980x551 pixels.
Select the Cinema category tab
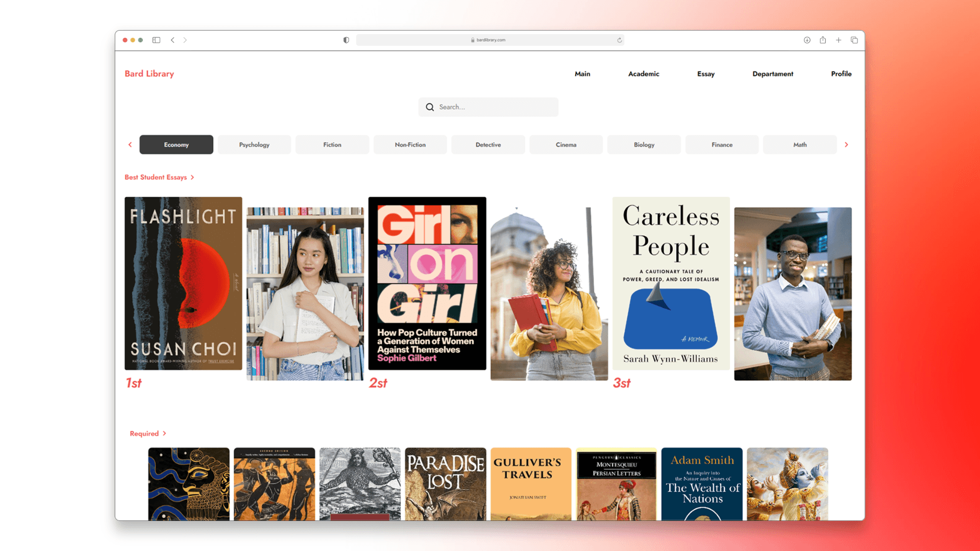tap(566, 145)
